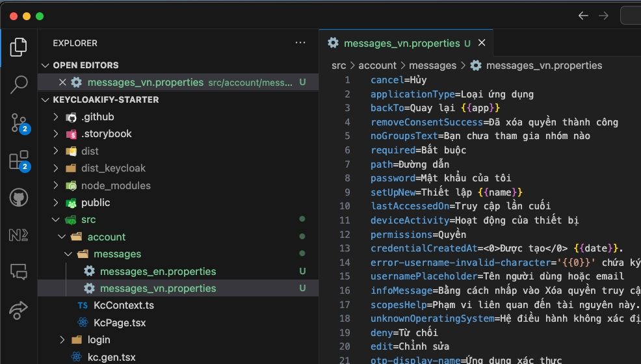Open KcContext.ts file in explorer

124,305
